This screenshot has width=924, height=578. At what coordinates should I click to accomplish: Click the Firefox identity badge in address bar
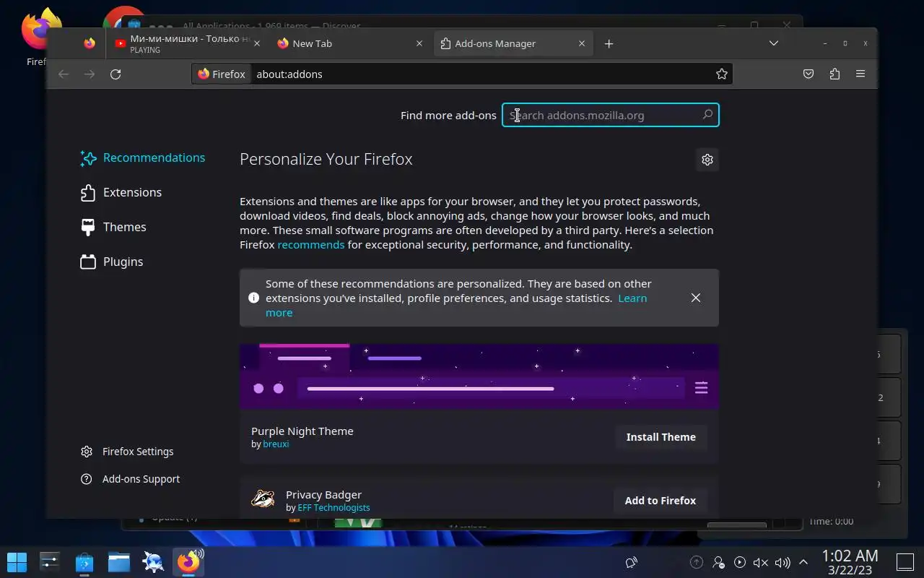[222, 74]
